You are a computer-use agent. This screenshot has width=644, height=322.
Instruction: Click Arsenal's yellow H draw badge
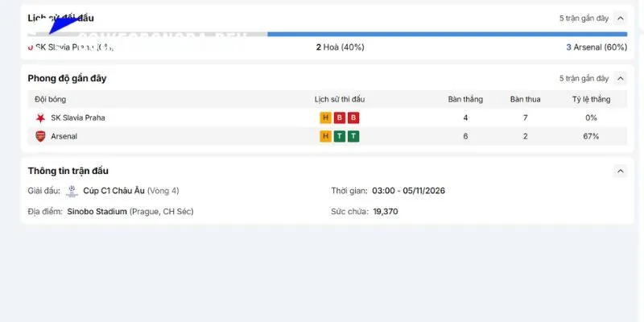[326, 136]
